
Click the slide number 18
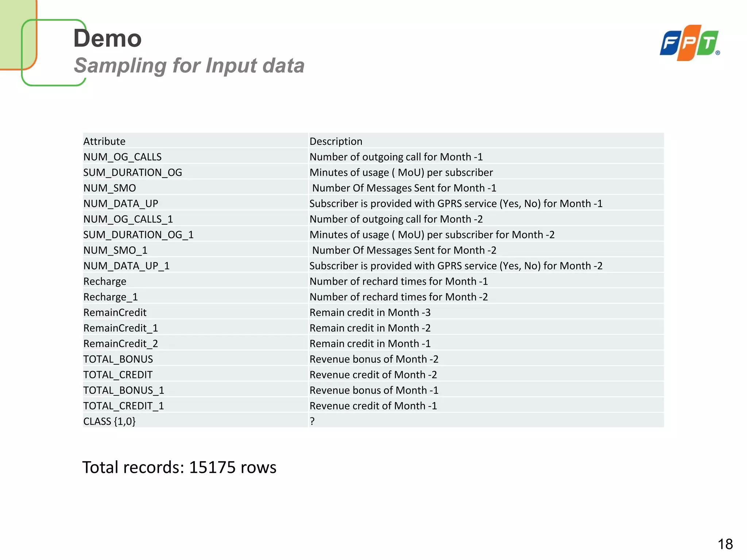(725, 544)
